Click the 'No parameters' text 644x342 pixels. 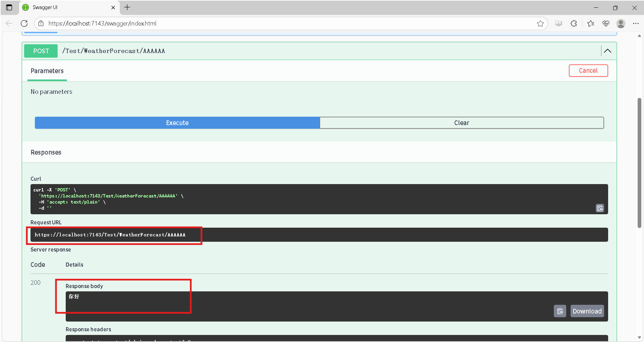coord(52,92)
